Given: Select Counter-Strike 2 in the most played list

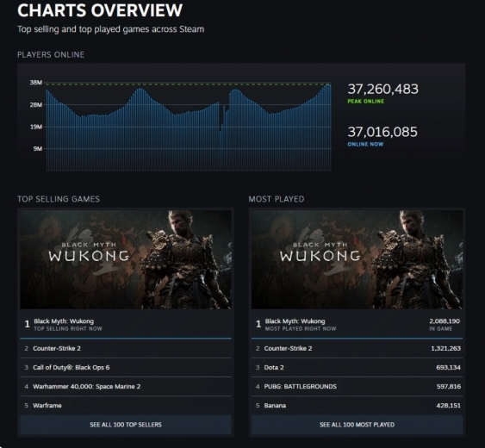Looking at the screenshot, I should click(x=357, y=348).
